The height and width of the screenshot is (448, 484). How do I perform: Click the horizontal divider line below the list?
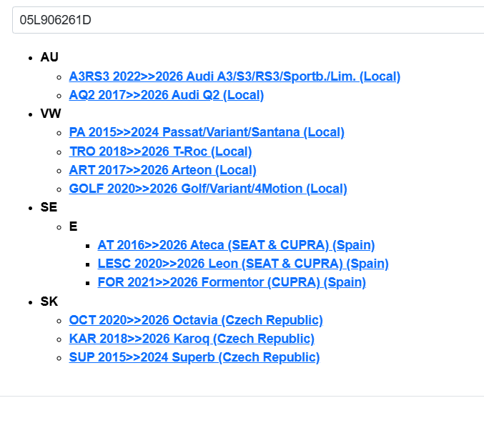tap(242, 396)
